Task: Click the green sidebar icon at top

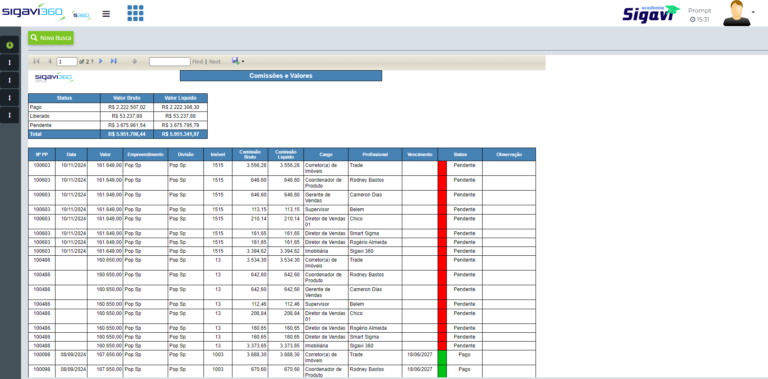Action: pyautogui.click(x=10, y=45)
